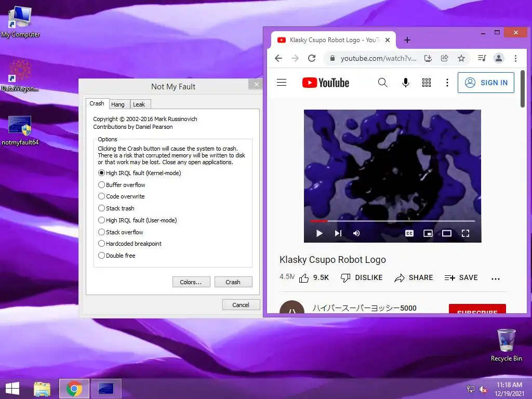Enter fullscreen video mode
532x399 pixels.
[x=465, y=233]
